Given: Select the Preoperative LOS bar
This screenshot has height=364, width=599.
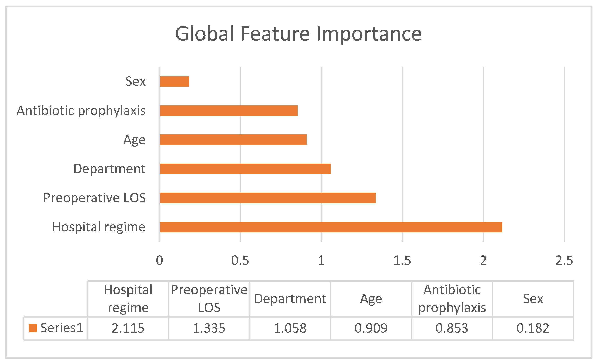Looking at the screenshot, I should pyautogui.click(x=268, y=198).
